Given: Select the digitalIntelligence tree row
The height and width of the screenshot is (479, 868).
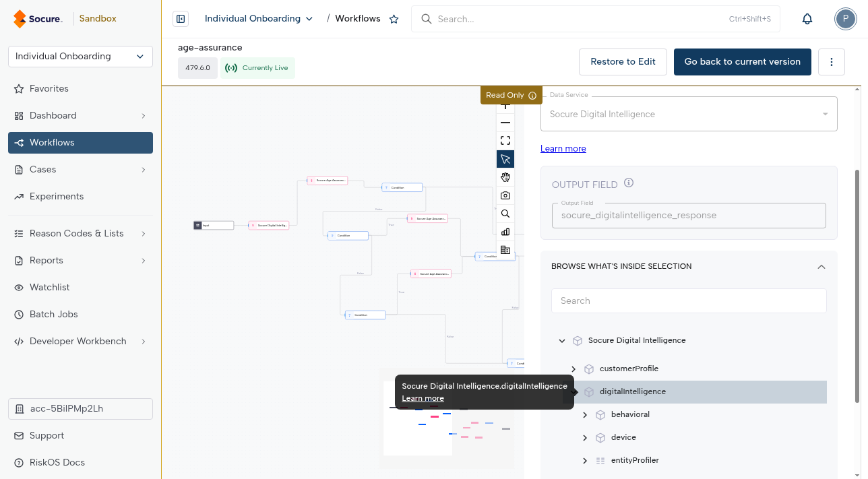Looking at the screenshot, I should 694,392.
